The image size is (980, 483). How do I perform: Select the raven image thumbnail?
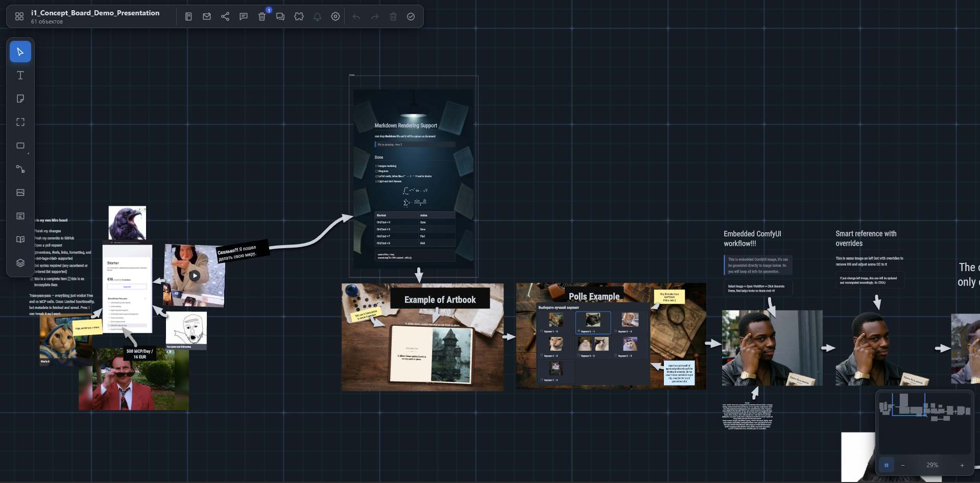[x=127, y=223]
